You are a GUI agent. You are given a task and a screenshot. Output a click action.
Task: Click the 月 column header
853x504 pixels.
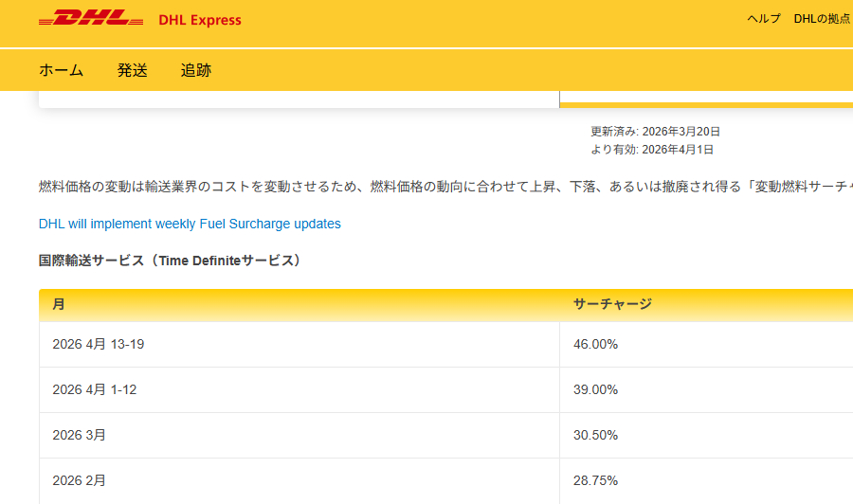pos(59,304)
